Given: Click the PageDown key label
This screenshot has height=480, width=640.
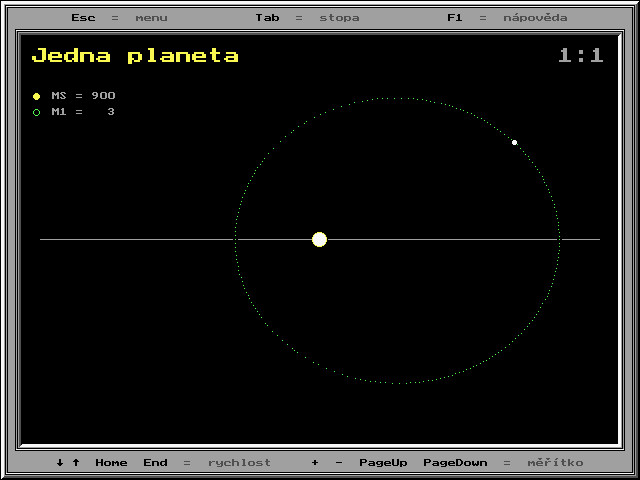Looking at the screenshot, I should [455, 463].
